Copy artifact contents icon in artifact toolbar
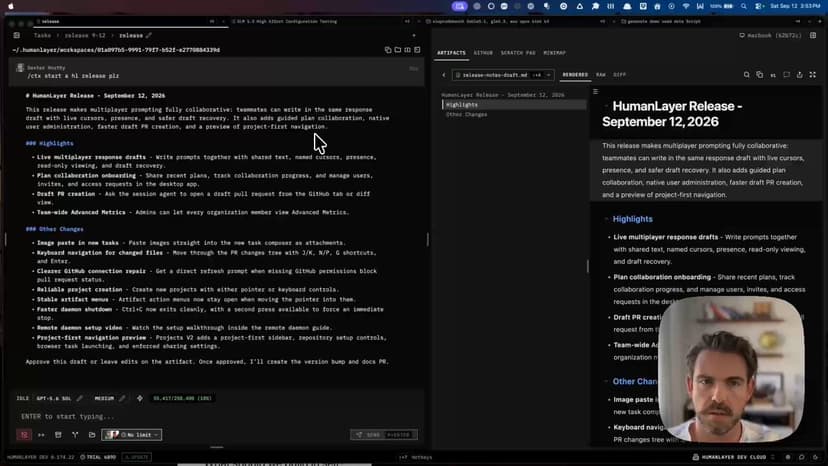 [759, 75]
